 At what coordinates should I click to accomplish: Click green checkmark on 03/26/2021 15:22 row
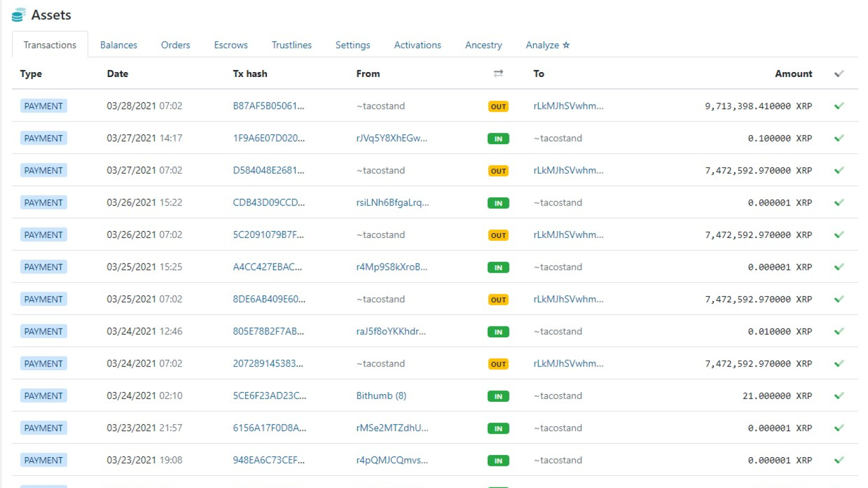pyautogui.click(x=839, y=202)
